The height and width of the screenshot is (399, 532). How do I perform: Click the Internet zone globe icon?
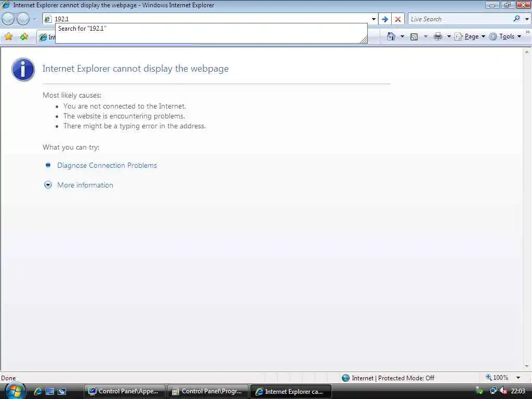[345, 378]
